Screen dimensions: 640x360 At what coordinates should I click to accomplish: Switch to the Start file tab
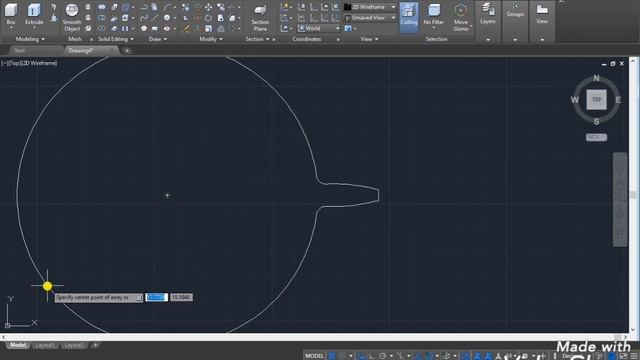click(x=20, y=51)
